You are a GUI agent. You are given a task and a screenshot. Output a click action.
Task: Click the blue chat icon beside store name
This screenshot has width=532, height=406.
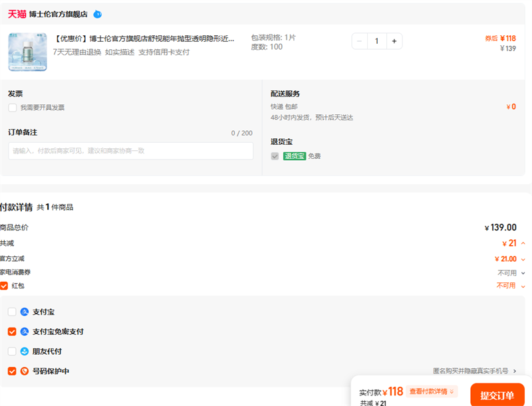coord(98,14)
